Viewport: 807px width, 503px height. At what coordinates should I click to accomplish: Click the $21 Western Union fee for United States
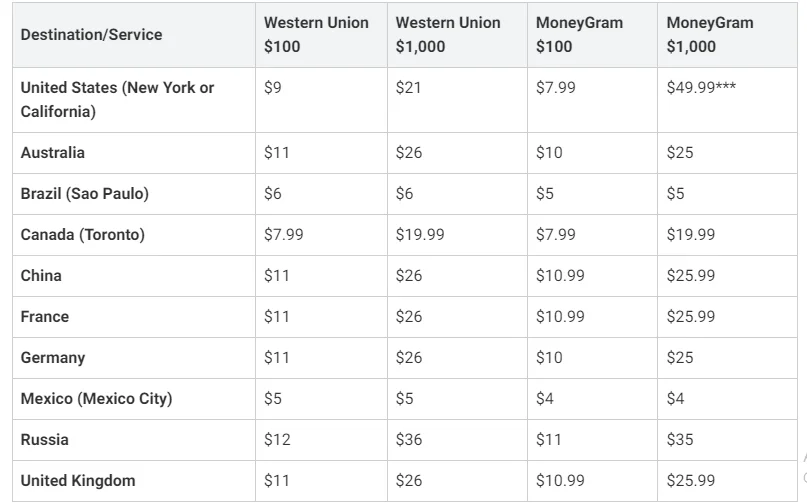(408, 88)
